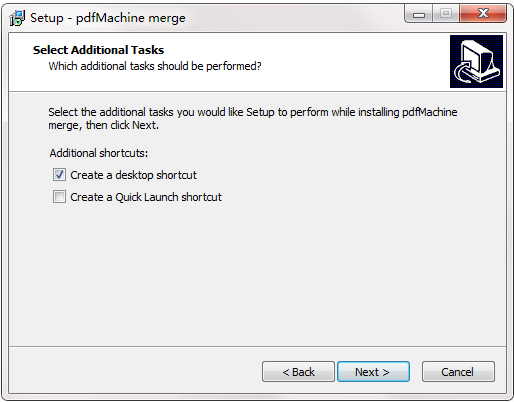Uncheck the desktop shortcut checkbox box
The height and width of the screenshot is (402, 514).
[x=59, y=175]
